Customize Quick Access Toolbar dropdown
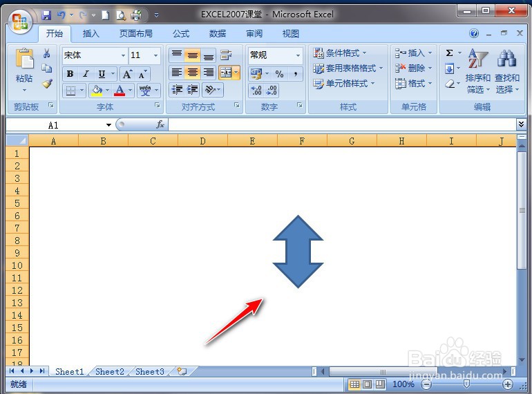 156,15
